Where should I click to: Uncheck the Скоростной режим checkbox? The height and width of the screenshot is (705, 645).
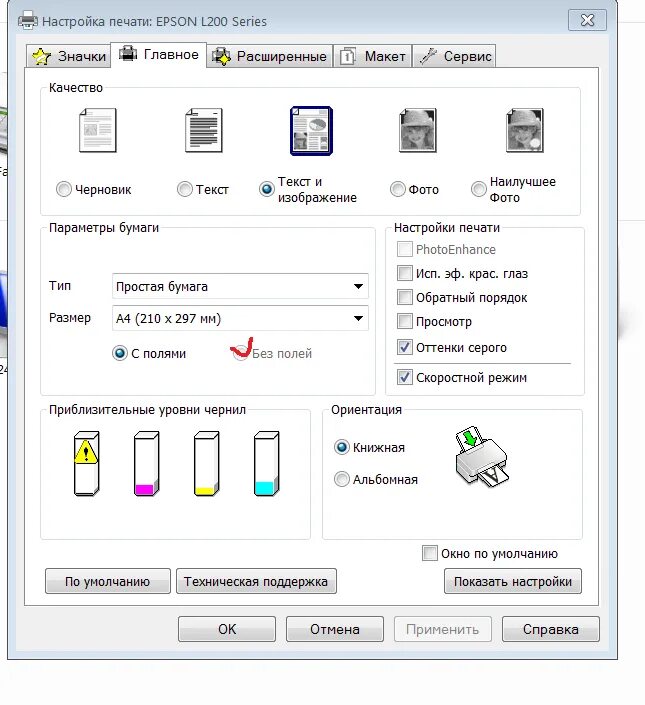click(x=405, y=377)
